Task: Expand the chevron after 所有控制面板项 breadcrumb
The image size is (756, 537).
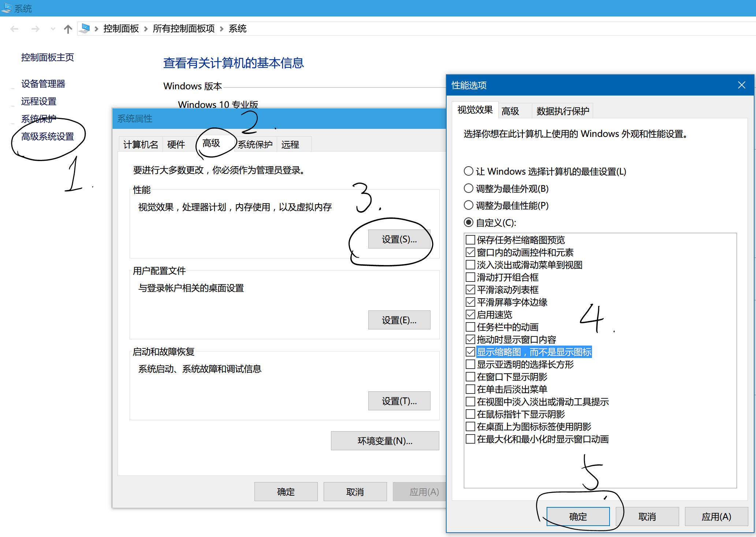Action: 221,29
